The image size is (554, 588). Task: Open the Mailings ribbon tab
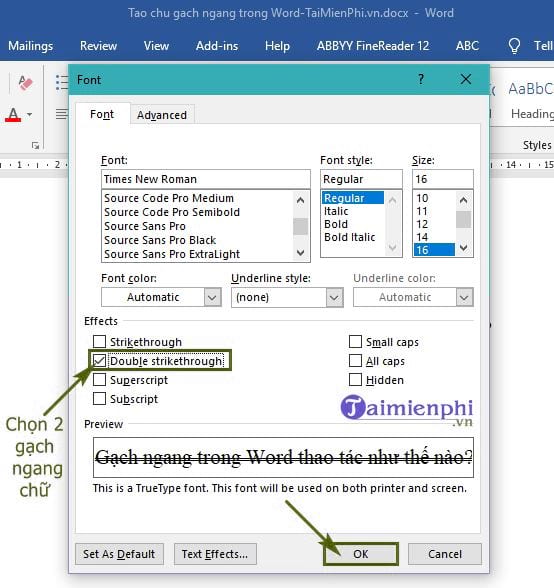30,46
